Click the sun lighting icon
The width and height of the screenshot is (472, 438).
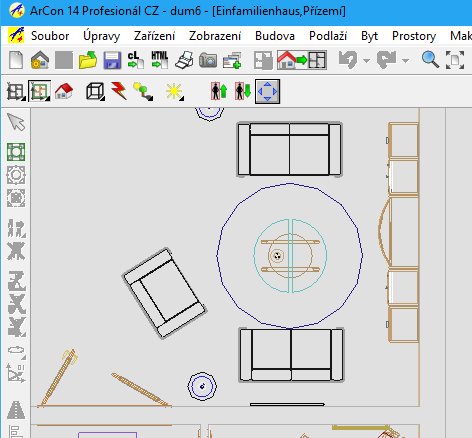tap(174, 91)
